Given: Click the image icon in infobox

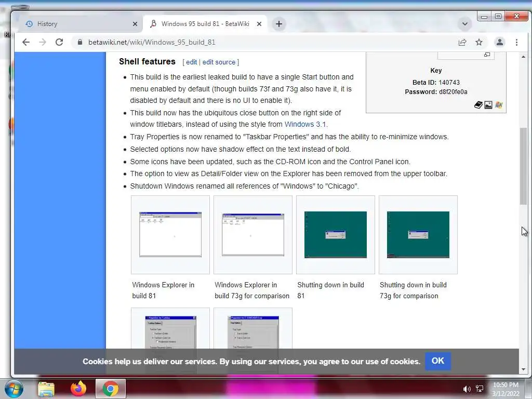Looking at the screenshot, I should pos(488,105).
